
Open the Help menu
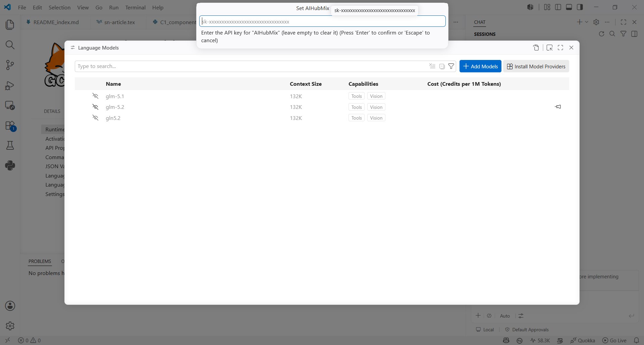coord(158,7)
